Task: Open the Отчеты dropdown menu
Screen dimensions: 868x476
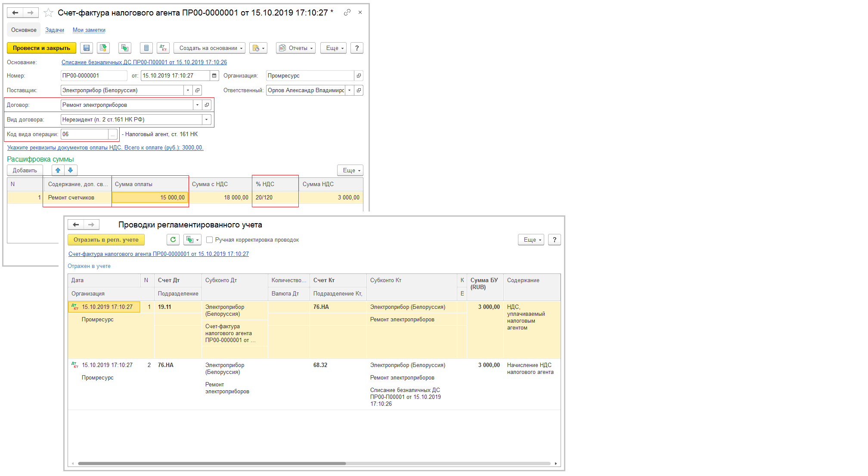Action: [x=295, y=48]
